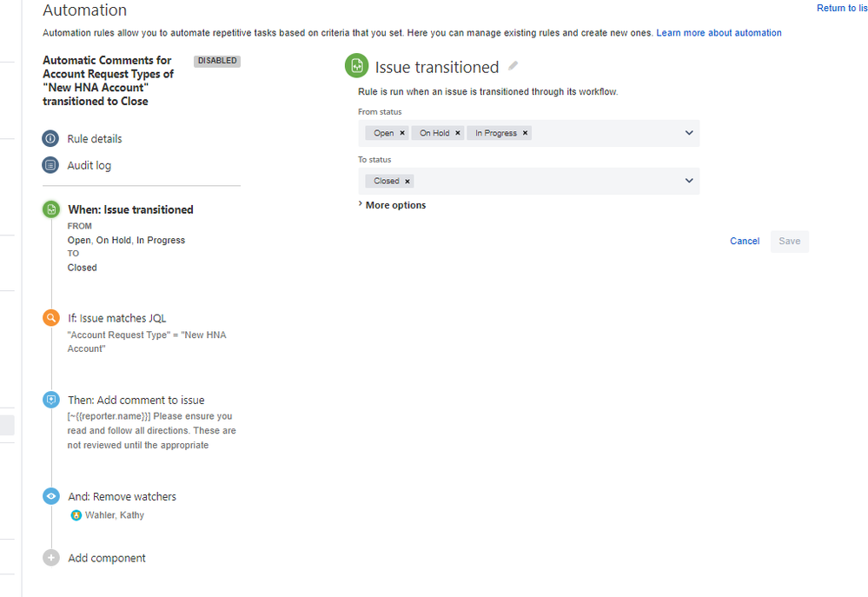This screenshot has height=597, width=868.
Task: Open the From status dropdown arrow
Action: click(689, 133)
